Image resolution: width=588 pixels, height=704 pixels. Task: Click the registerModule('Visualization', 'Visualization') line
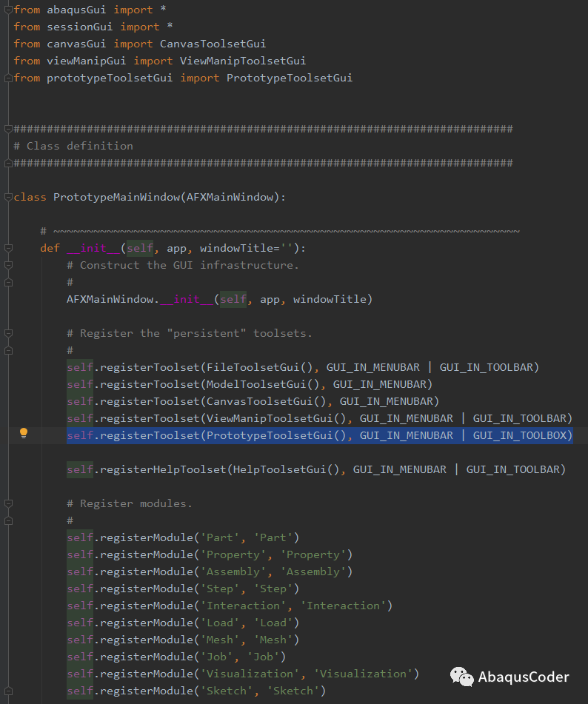[x=243, y=674]
